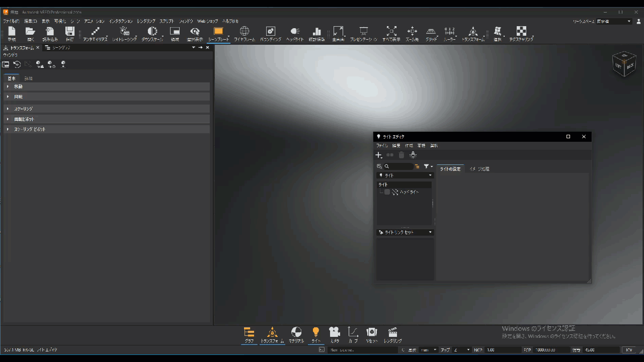Screen dimensions: 644x362
Task: Click the Texturing (テクスチャリング) checkerboard icon
Action: 521,34
